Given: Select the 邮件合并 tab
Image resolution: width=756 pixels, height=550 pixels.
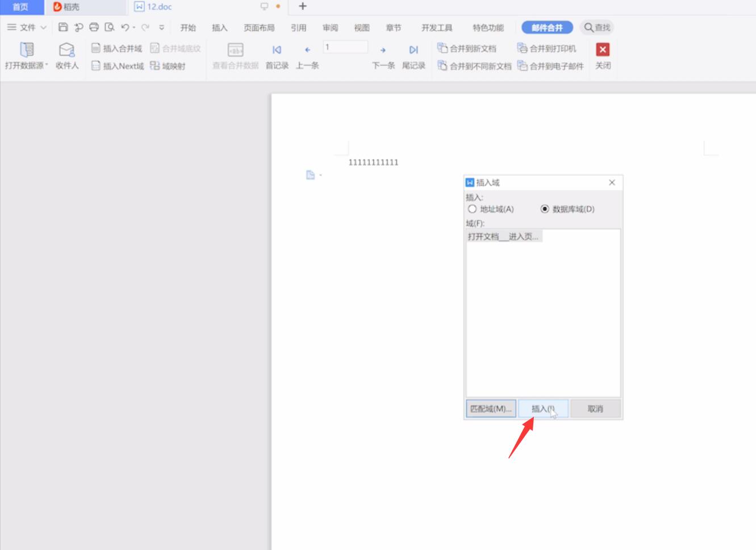Looking at the screenshot, I should 547,27.
